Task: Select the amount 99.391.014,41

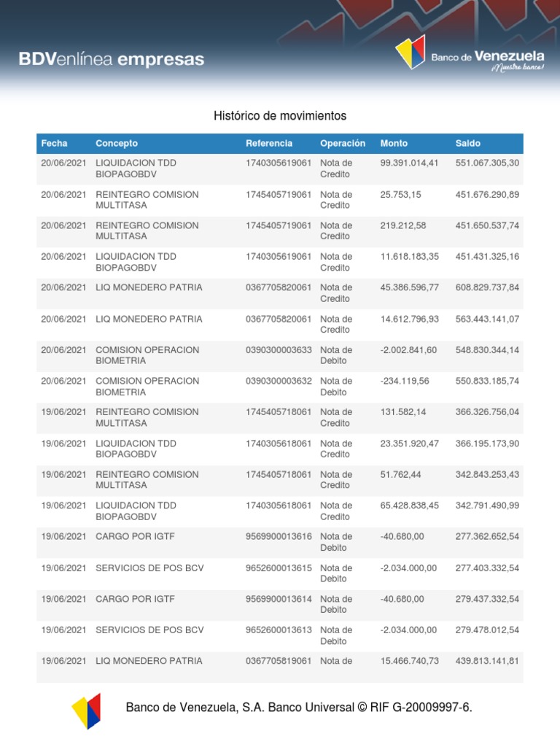Action: [409, 163]
